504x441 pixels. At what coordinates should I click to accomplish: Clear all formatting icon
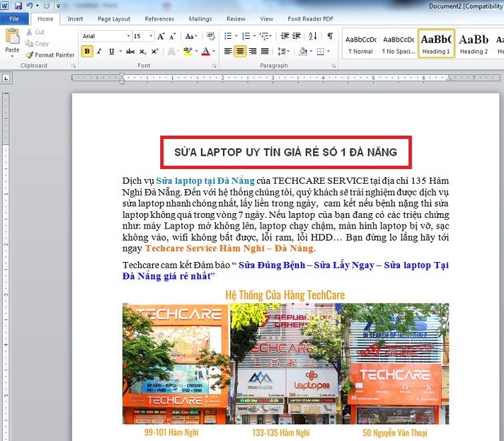tap(210, 36)
